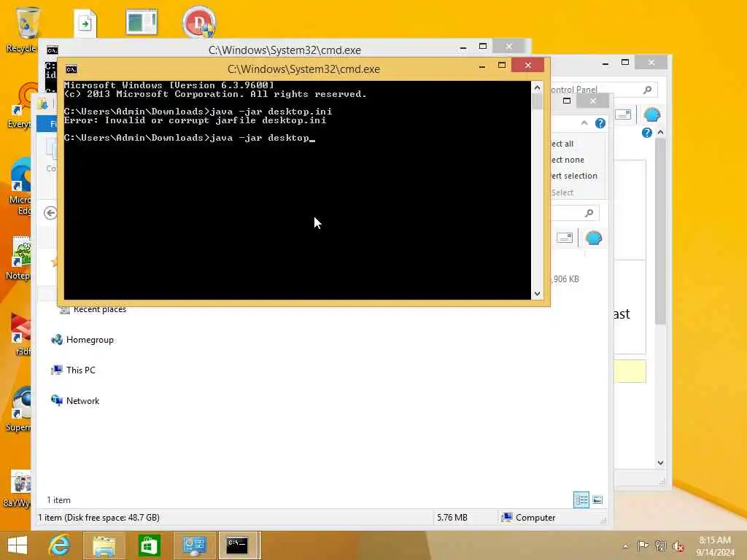Click the network icon in the system tray
Viewport: 747px width, 560px height.
[x=661, y=545]
